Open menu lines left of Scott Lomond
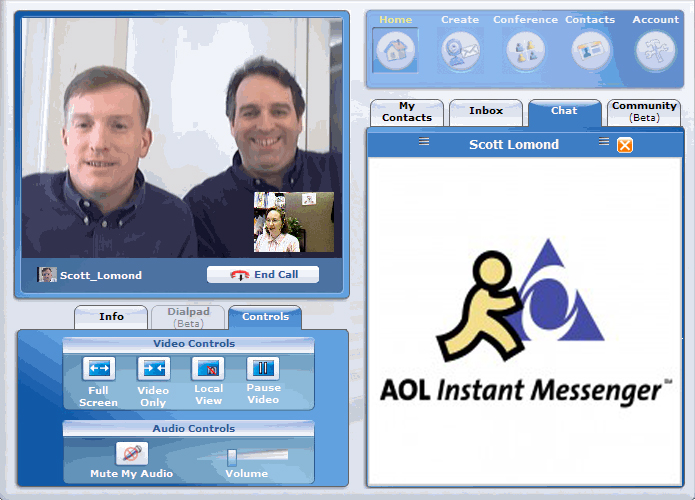The width and height of the screenshot is (695, 500). pos(424,141)
